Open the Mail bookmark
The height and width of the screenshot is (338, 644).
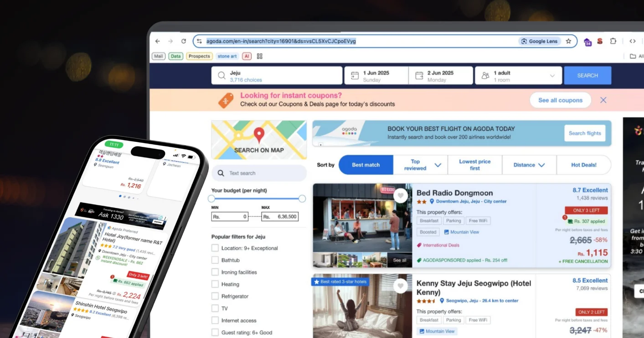pyautogui.click(x=158, y=56)
